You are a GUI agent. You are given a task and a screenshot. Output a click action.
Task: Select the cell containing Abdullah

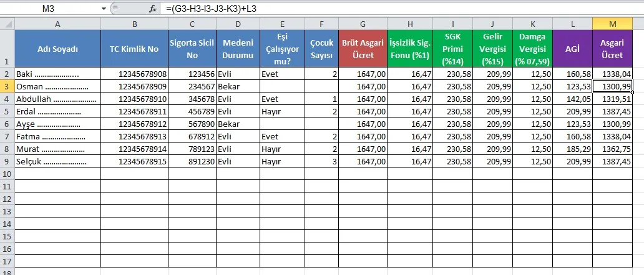pos(57,99)
